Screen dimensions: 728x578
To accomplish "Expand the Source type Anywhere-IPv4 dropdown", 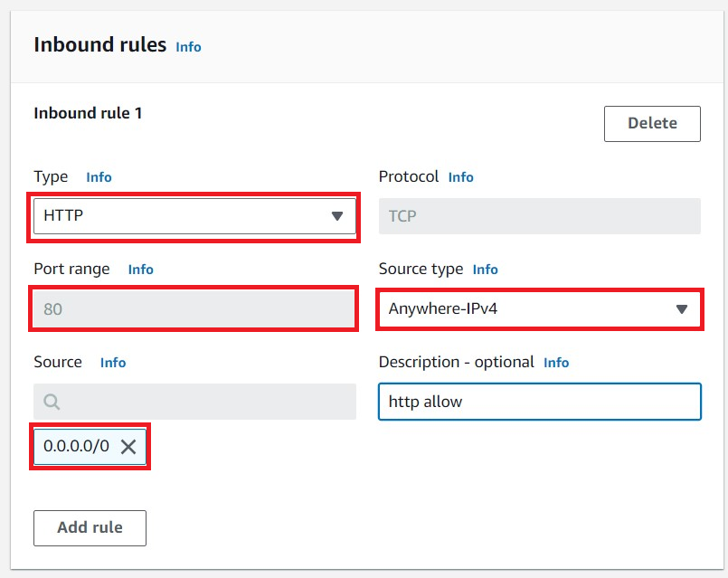I will point(539,308).
